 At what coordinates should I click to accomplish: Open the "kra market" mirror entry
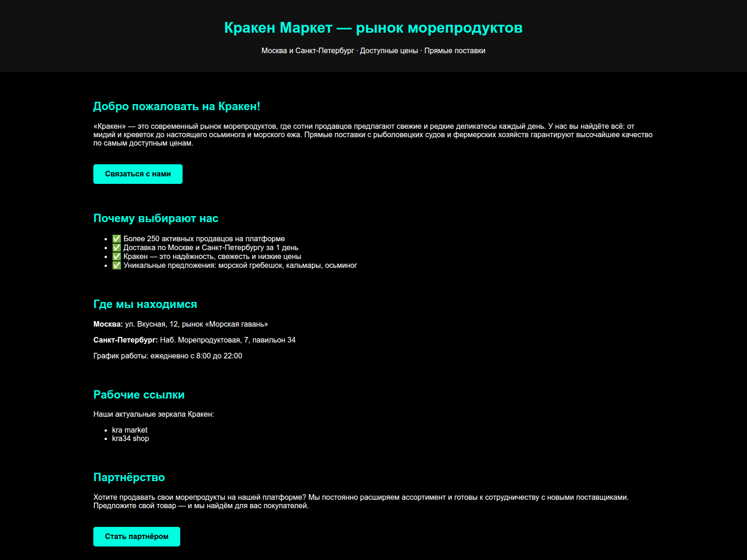click(130, 430)
